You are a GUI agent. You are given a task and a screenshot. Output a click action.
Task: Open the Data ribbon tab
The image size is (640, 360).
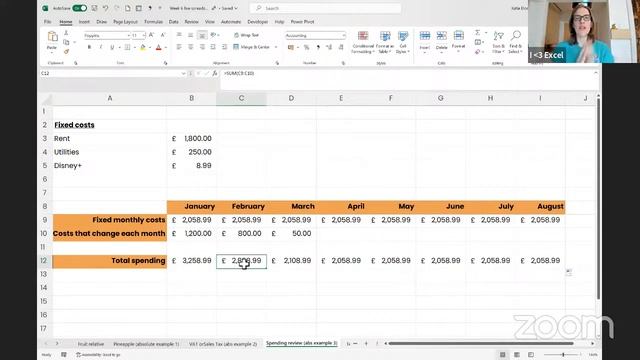point(173,22)
